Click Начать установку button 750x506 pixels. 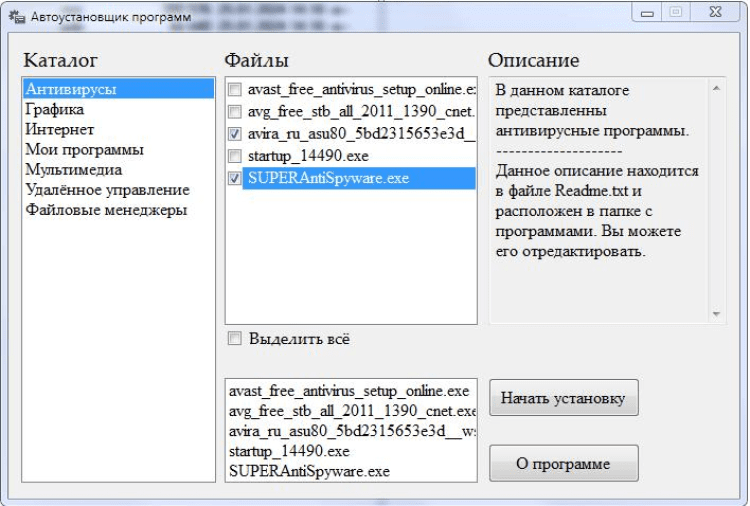pyautogui.click(x=563, y=397)
